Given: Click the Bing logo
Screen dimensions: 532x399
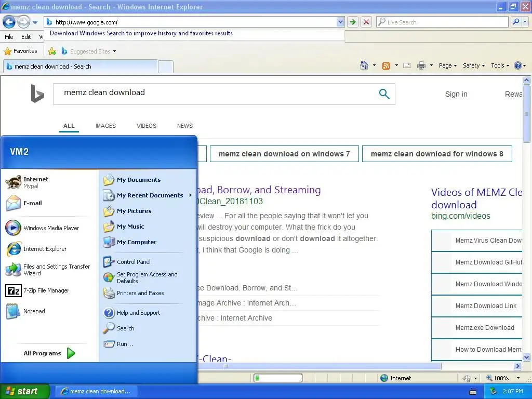Looking at the screenshot, I should [37, 94].
